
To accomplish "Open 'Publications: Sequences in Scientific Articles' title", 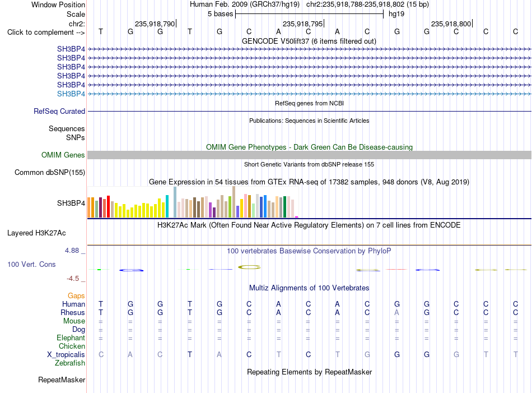I will pos(309,121).
